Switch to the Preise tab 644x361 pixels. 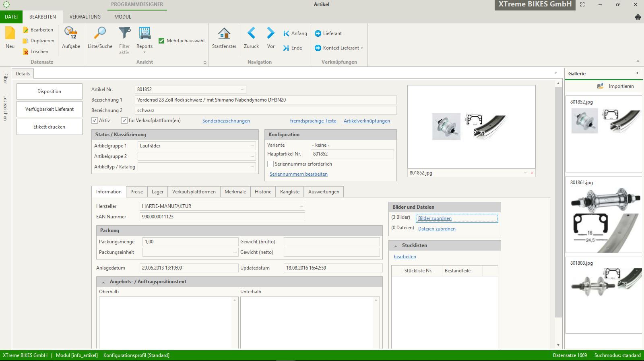[136, 192]
